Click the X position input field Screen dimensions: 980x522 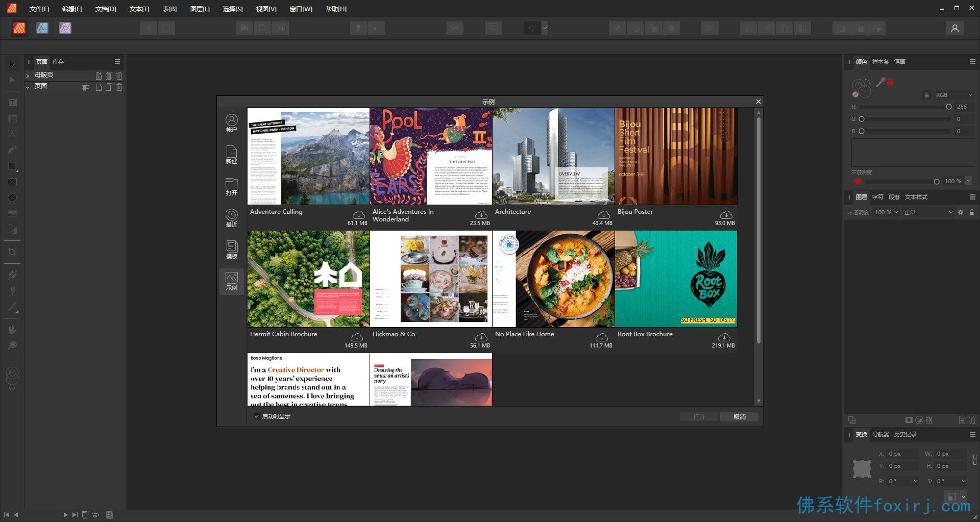902,454
